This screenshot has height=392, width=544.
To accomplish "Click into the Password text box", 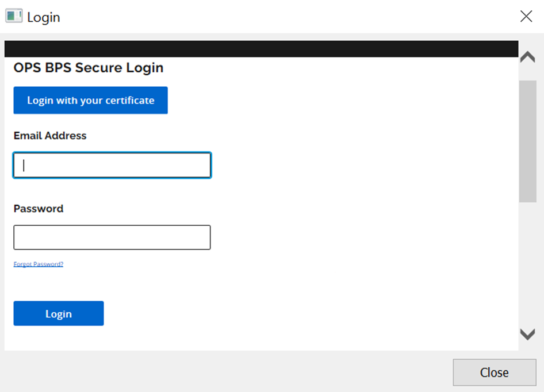I will tap(112, 237).
